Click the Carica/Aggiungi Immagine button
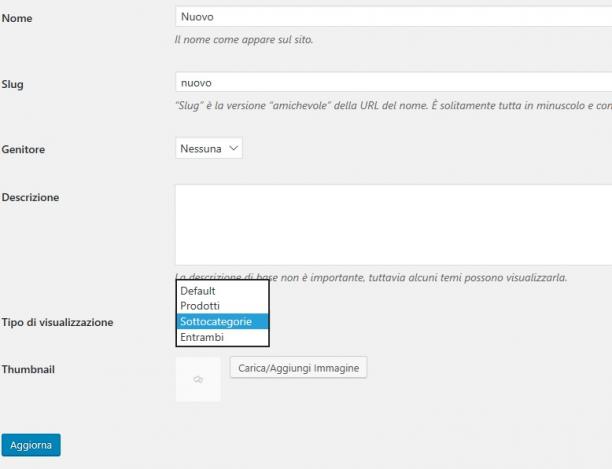The image size is (612, 469). point(299,368)
